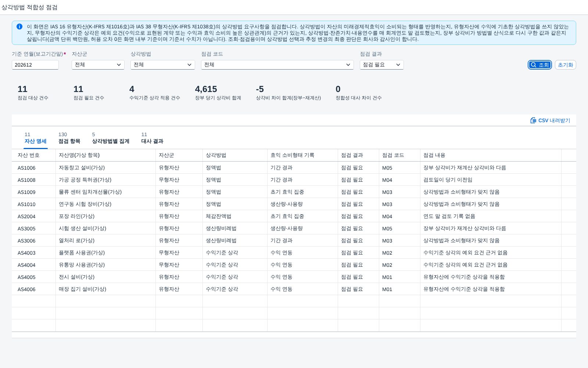Select the 자산 명세 tab
Image resolution: width=588 pixels, height=368 pixels.
tap(36, 138)
